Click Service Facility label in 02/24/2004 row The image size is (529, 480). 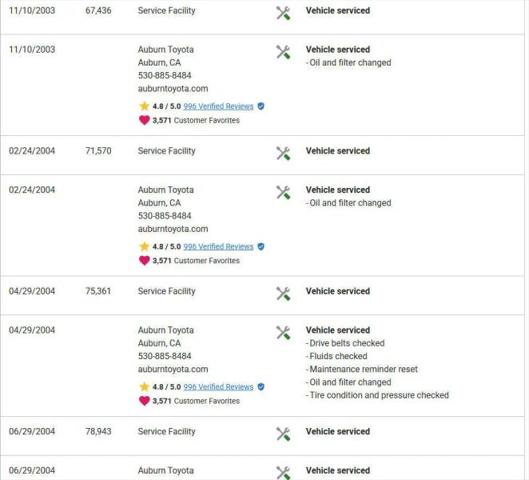(x=166, y=151)
